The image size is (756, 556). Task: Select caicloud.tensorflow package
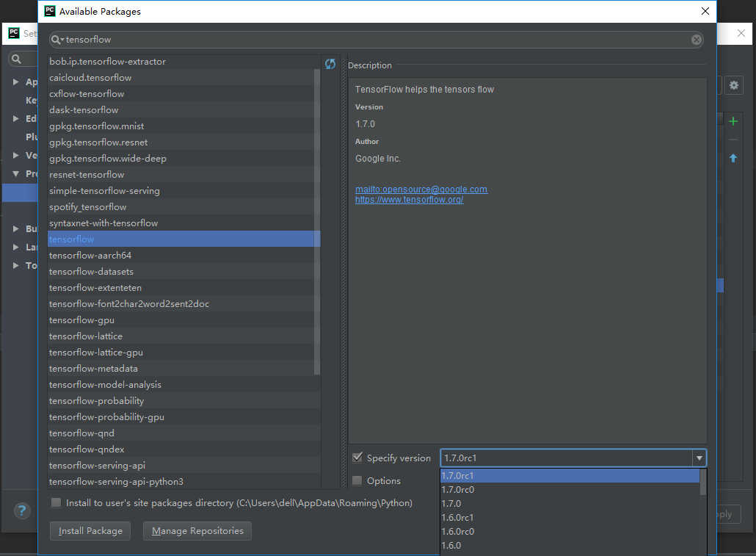pos(183,78)
